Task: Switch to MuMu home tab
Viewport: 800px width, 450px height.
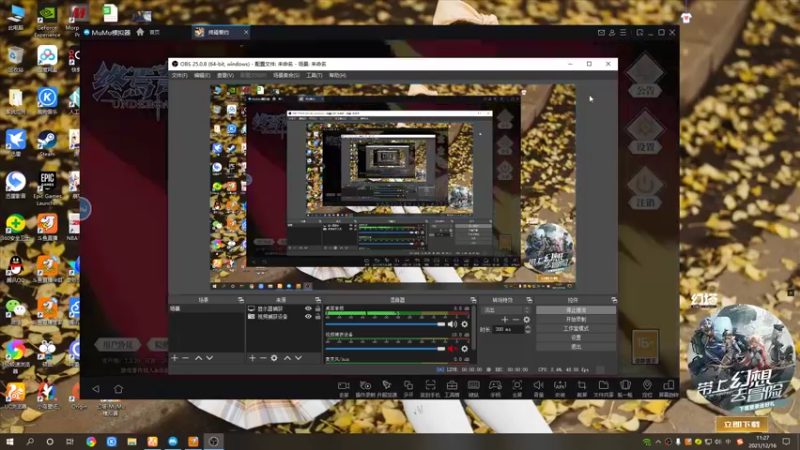Action: tap(148, 32)
